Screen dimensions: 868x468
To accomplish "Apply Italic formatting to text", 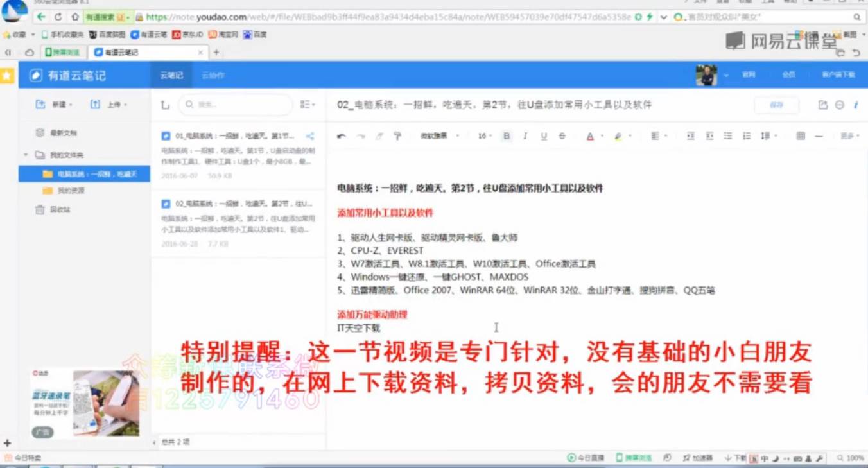I will tap(525, 135).
